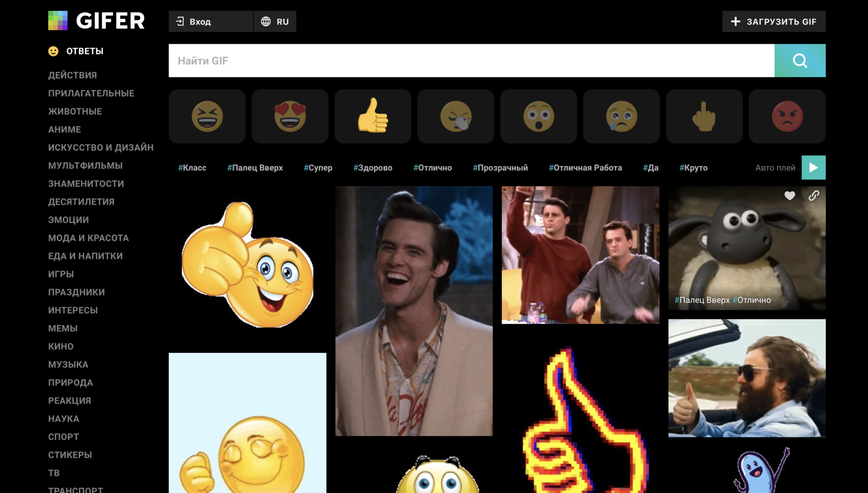Open the ПРАЗДНИКИ category
The height and width of the screenshot is (493, 868).
click(x=76, y=292)
